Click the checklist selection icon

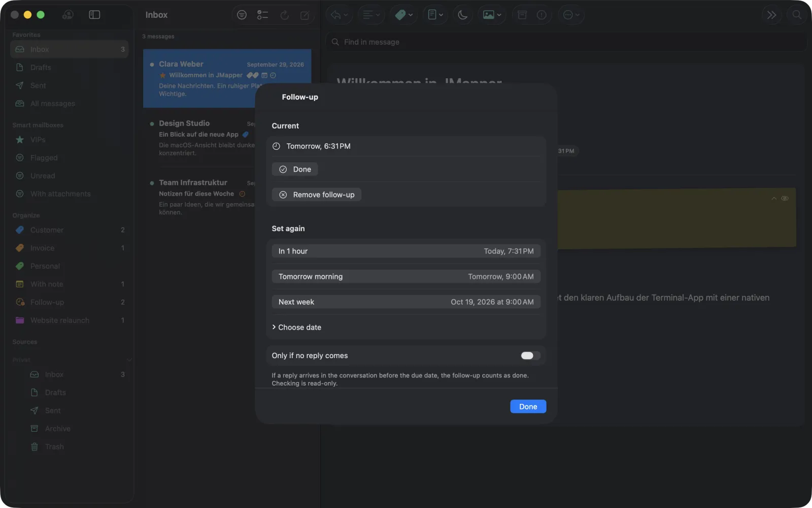[x=262, y=15]
